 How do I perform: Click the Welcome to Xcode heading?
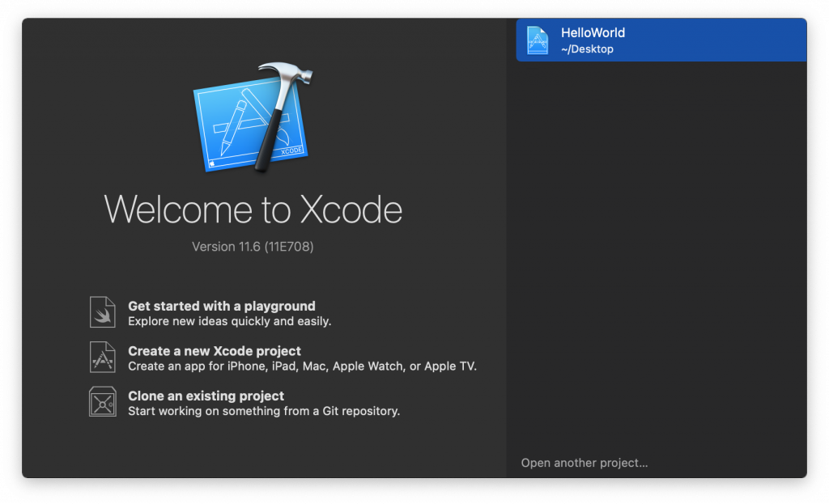[253, 210]
